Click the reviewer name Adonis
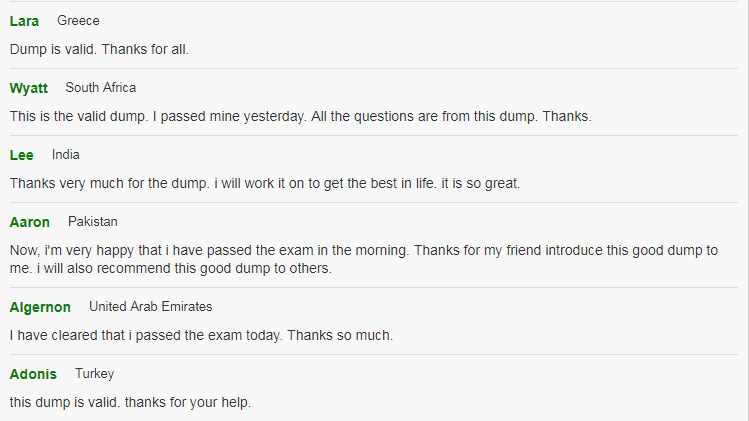 tap(33, 374)
